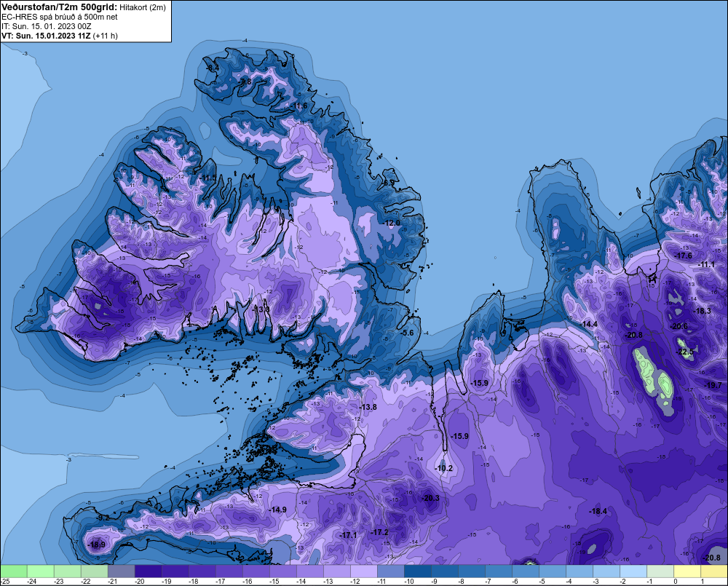This screenshot has height=586, width=728.
Task: Click the -14.9 temperature reading
Action: pos(277,510)
